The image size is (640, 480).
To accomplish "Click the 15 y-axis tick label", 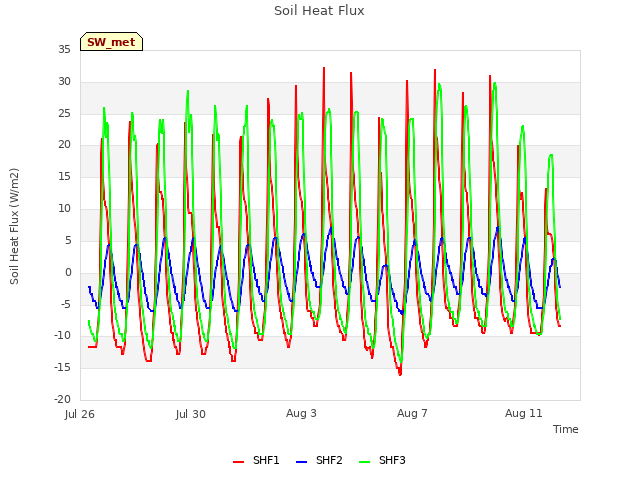I will 64,176.
